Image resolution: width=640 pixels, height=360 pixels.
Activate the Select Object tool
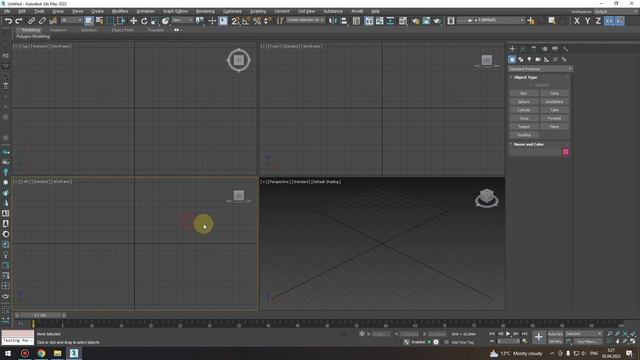pos(89,21)
